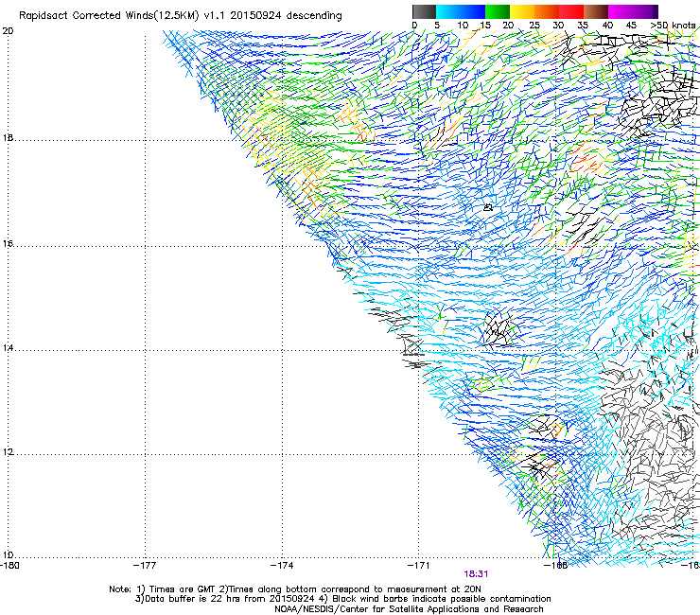The image size is (700, 615).
Task: Click the note 'Data buffer is 22 hrs'
Action: point(193,599)
